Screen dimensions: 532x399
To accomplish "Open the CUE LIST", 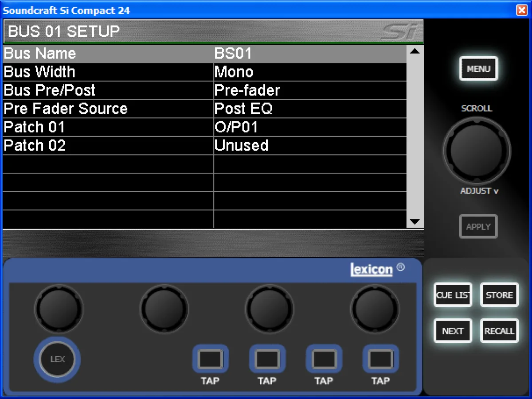I will [453, 295].
